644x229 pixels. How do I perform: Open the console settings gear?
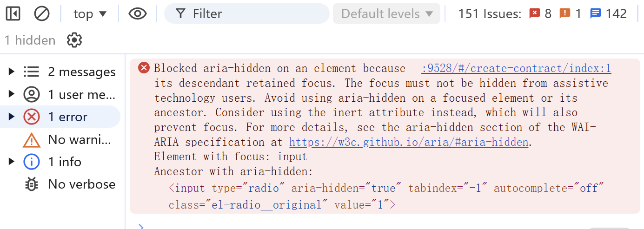pyautogui.click(x=74, y=40)
